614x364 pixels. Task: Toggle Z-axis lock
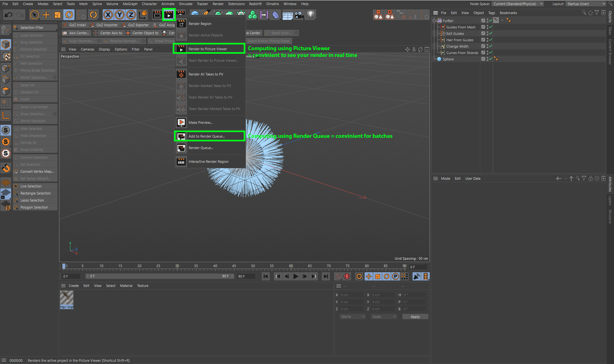click(x=131, y=15)
